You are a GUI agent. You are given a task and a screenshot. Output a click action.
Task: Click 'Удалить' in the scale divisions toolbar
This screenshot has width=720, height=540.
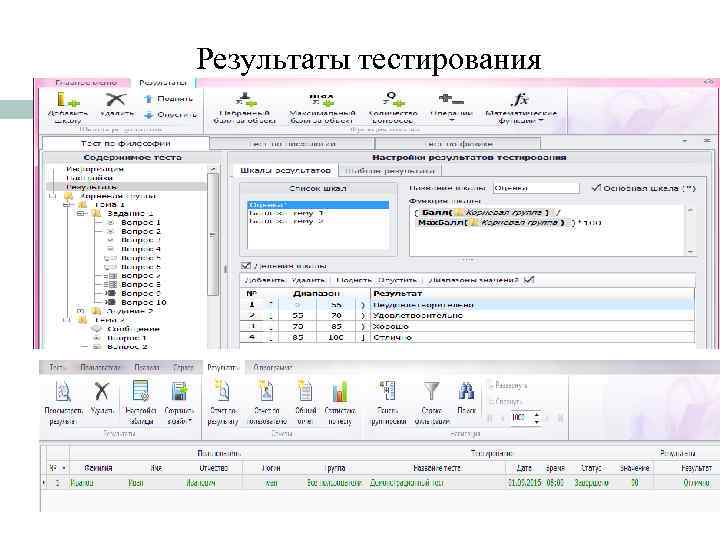[308, 280]
